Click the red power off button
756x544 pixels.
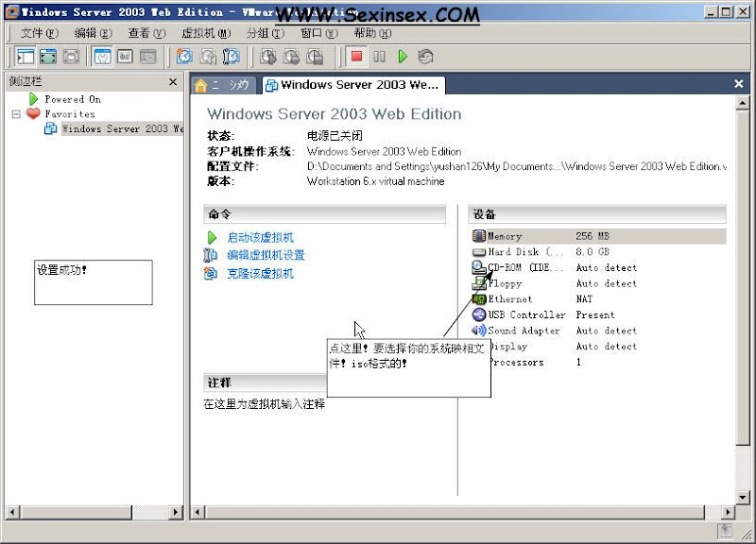pos(357,57)
